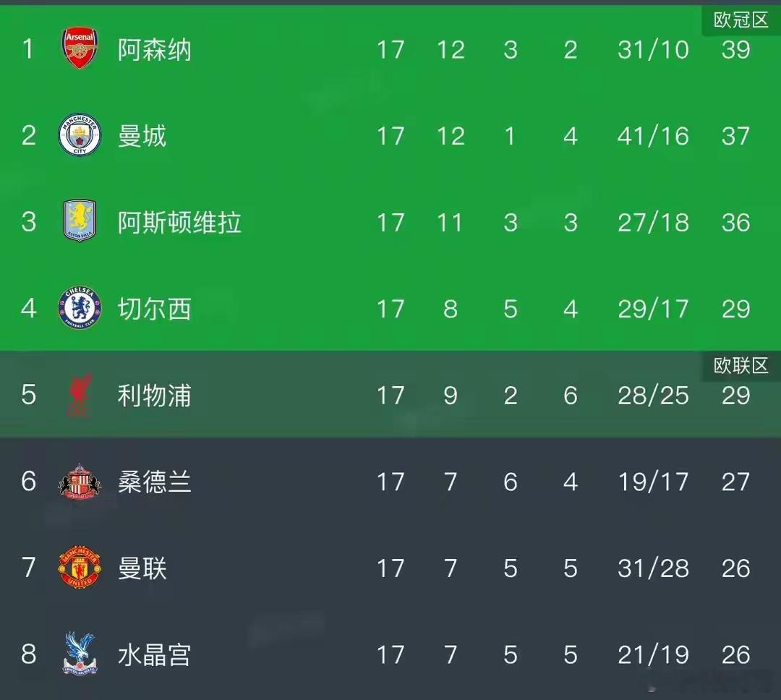Screen dimensions: 781x700
Task: Click Arsenal's points total 39
Action: point(735,49)
